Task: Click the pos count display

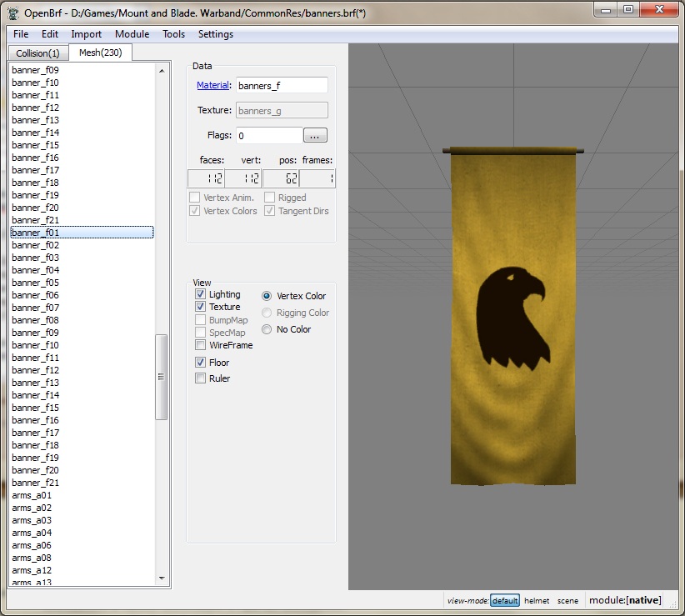Action: 281,178
